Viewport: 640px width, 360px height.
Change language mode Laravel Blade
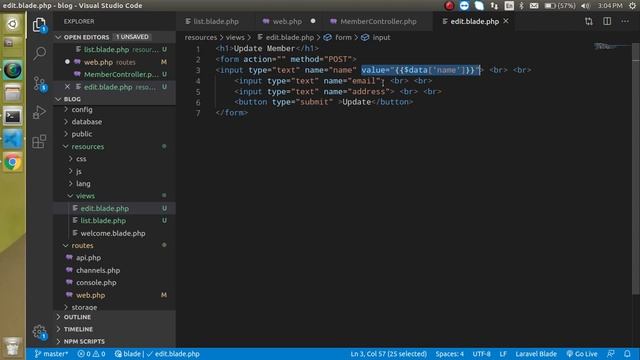coord(536,354)
